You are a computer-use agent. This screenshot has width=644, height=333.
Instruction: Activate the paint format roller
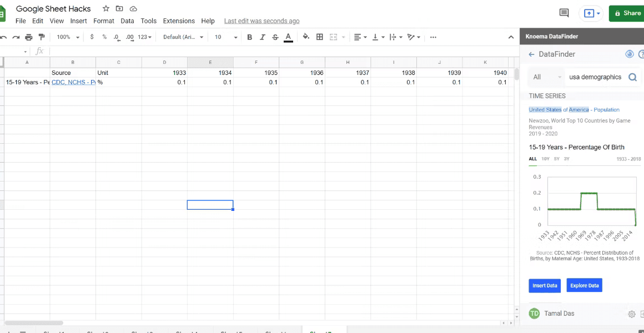[42, 37]
